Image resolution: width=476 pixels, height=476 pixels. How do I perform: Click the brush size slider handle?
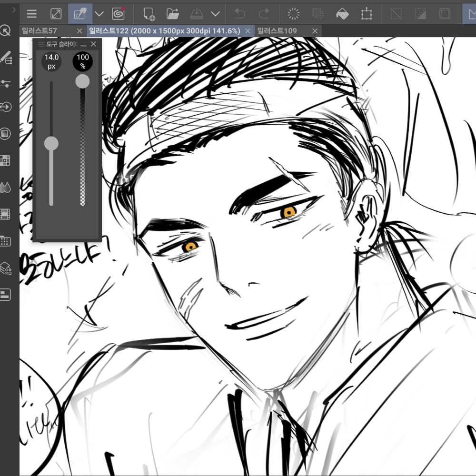tap(51, 143)
